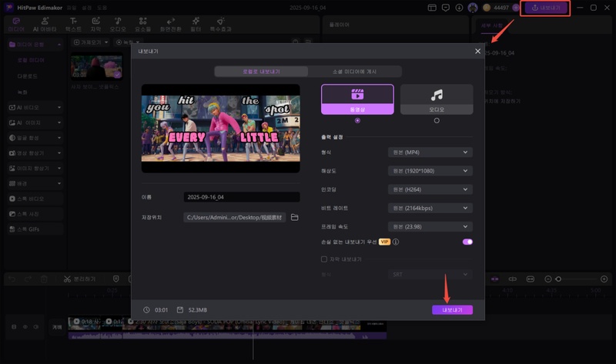
Task: Switch to the social media publish tab
Action: tap(354, 72)
